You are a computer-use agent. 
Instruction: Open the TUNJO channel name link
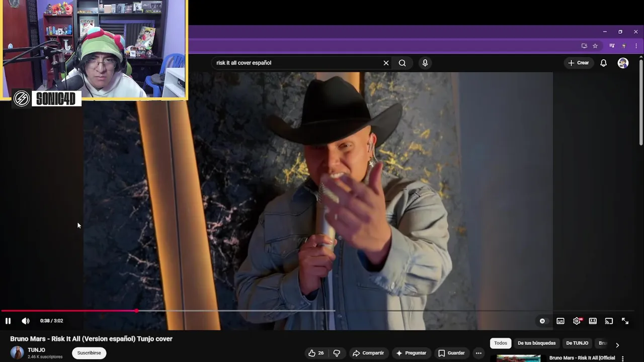click(x=36, y=350)
